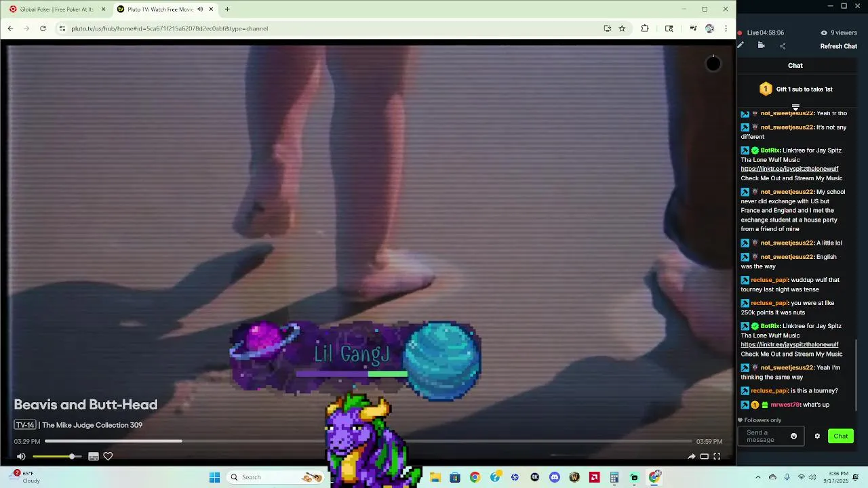Open the weather widget showing Cloudy
Screen dimensions: 868x488
[x=27, y=477]
